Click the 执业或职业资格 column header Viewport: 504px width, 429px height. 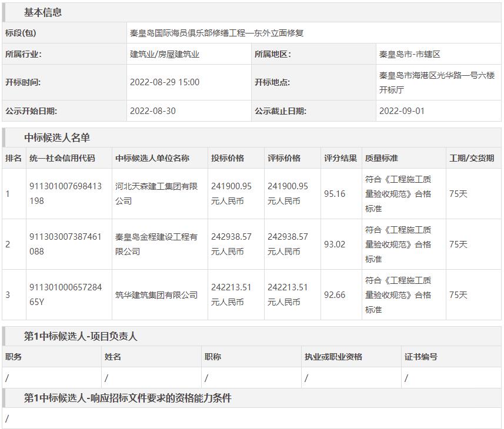click(333, 357)
